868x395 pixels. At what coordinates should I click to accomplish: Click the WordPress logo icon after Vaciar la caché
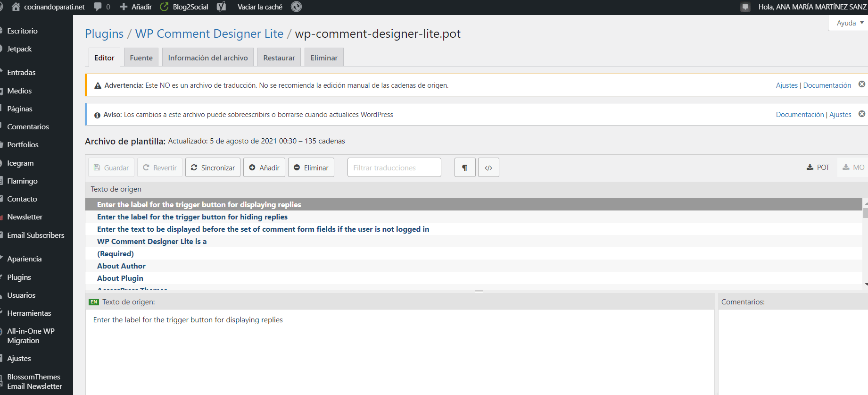point(296,7)
